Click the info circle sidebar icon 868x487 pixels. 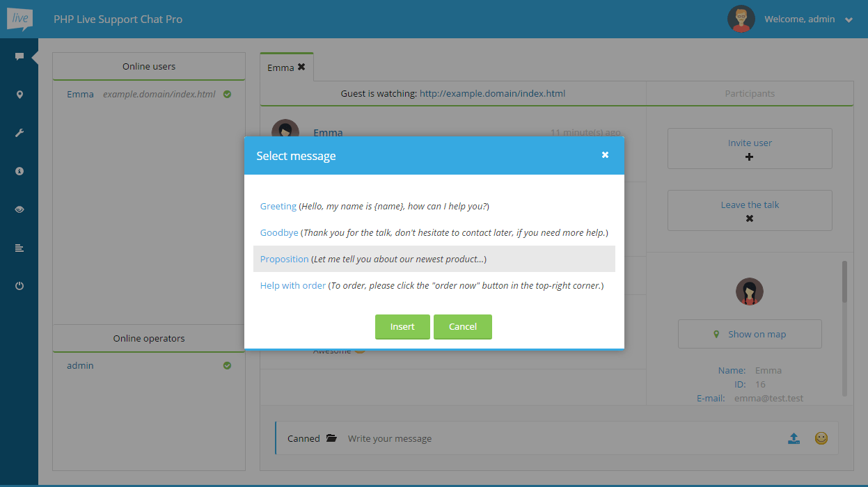19,171
